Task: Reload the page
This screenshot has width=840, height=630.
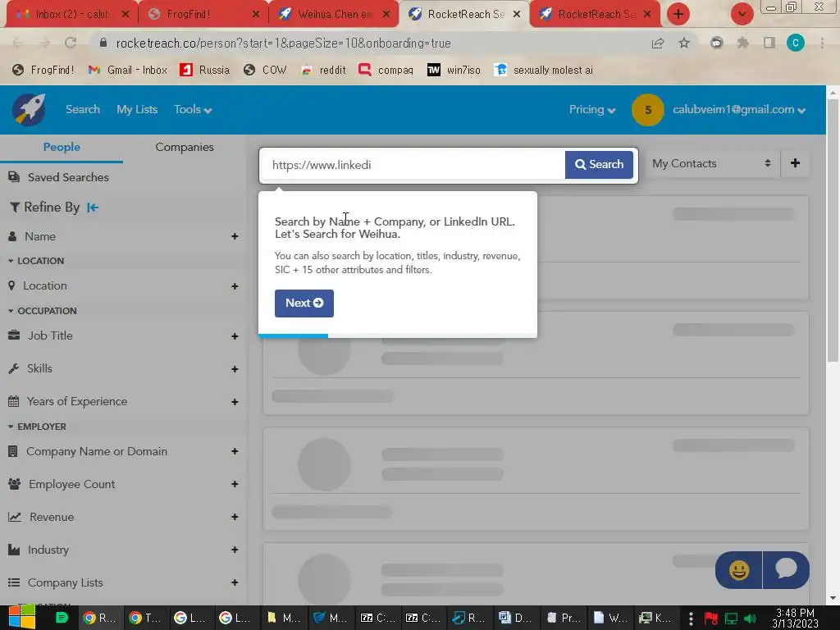Action: 71,43
